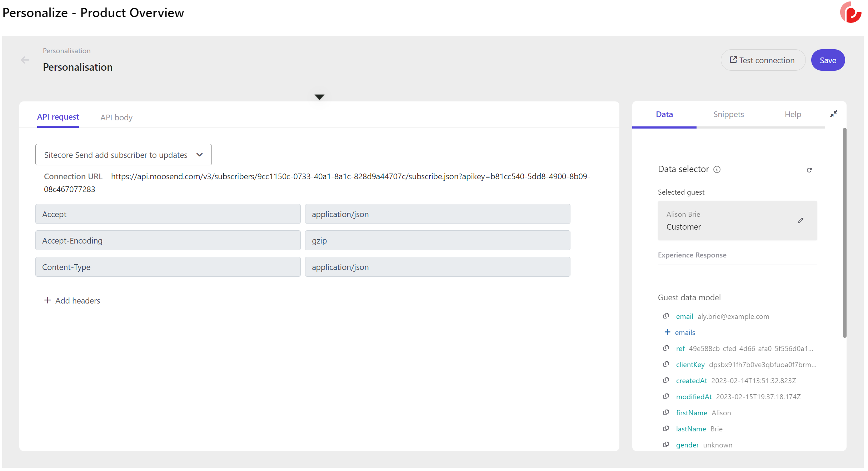Click the Data selector info icon
The image size is (868, 471).
(x=717, y=170)
